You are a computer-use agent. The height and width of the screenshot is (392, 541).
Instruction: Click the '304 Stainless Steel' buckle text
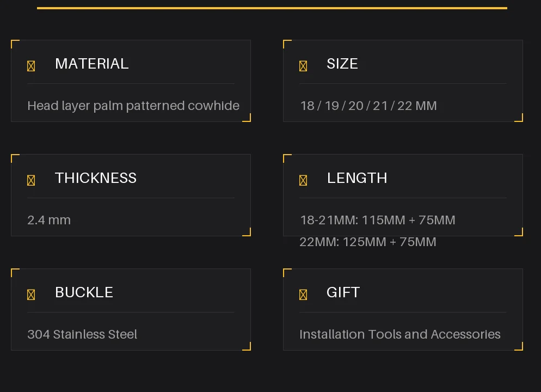pyautogui.click(x=82, y=334)
